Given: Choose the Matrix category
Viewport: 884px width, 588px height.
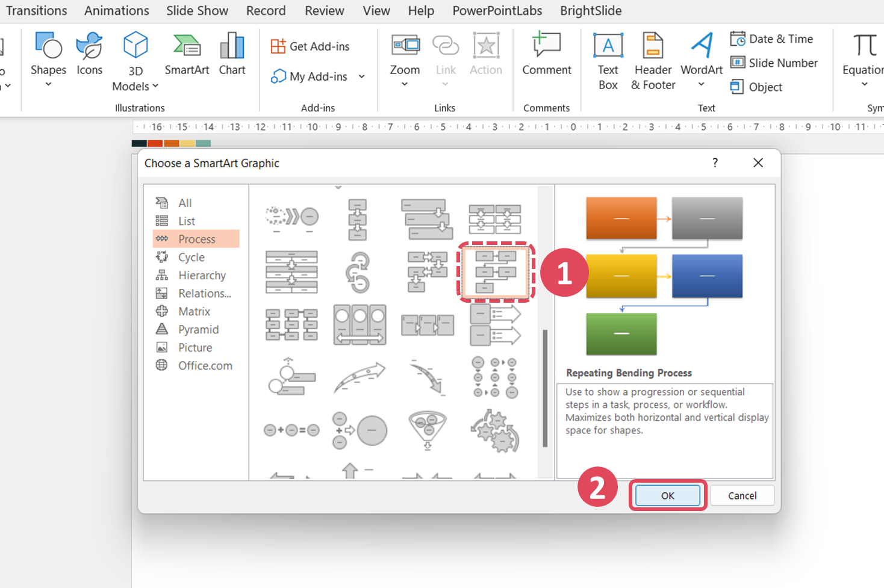Looking at the screenshot, I should [x=196, y=311].
